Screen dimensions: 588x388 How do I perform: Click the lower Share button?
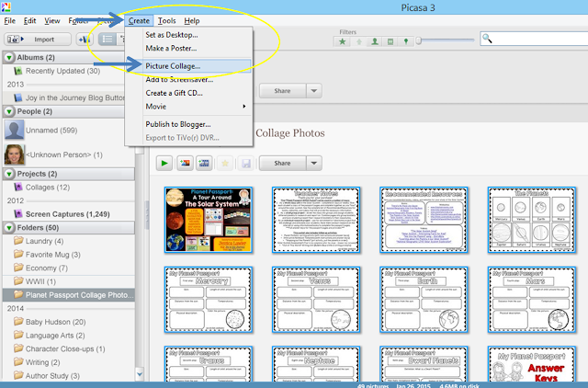coord(282,164)
